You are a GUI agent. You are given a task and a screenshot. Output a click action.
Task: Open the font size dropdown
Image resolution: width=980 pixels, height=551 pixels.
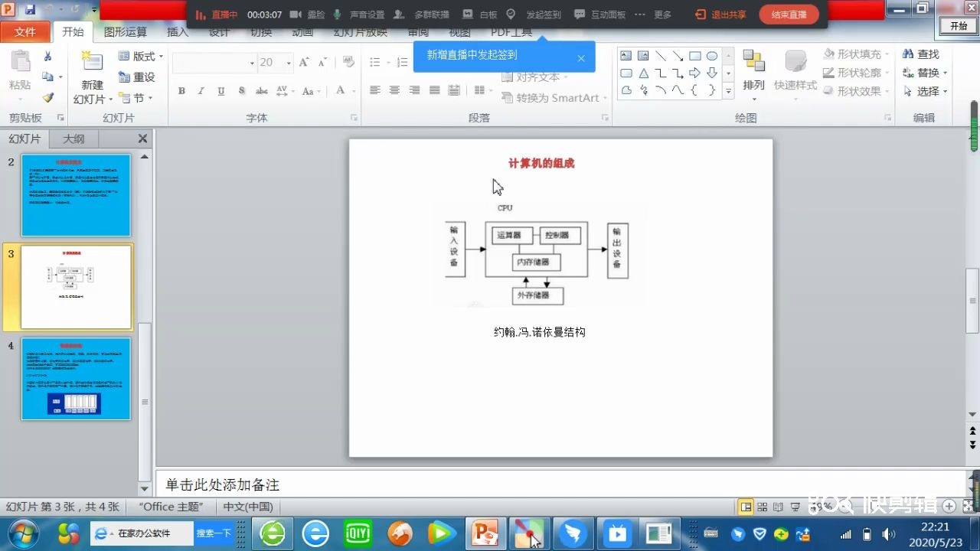287,62
